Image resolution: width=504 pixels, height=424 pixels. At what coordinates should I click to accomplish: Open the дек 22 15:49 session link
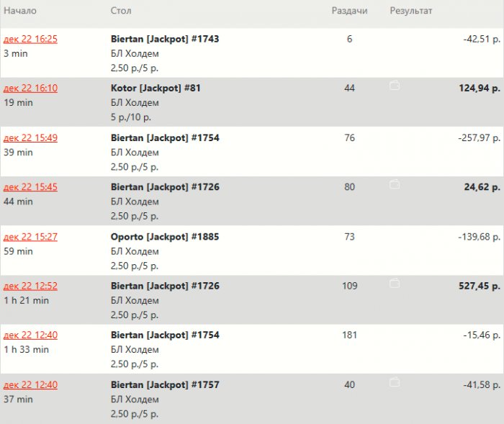click(30, 137)
